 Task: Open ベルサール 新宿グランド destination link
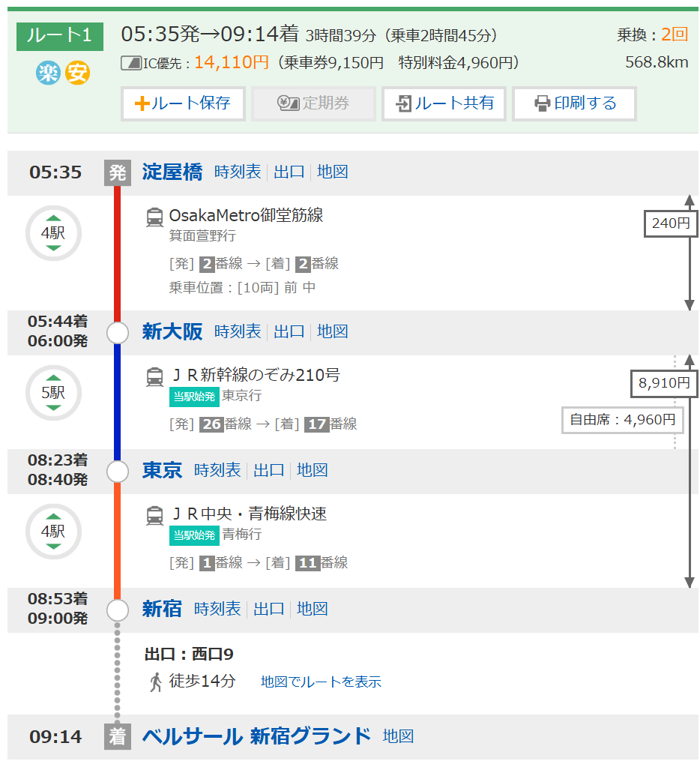point(256,736)
